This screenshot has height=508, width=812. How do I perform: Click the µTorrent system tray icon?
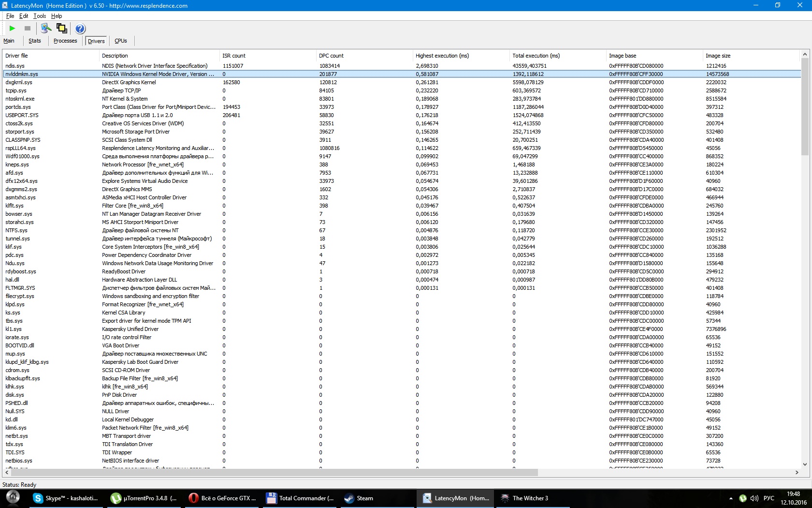743,498
